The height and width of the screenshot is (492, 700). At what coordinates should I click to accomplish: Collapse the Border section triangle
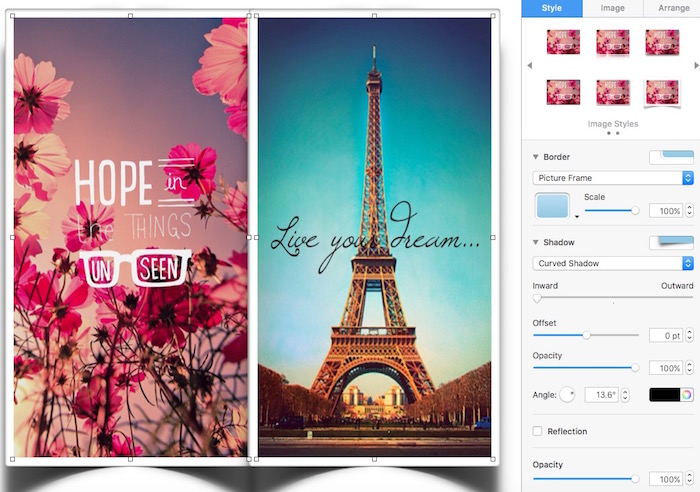[535, 157]
